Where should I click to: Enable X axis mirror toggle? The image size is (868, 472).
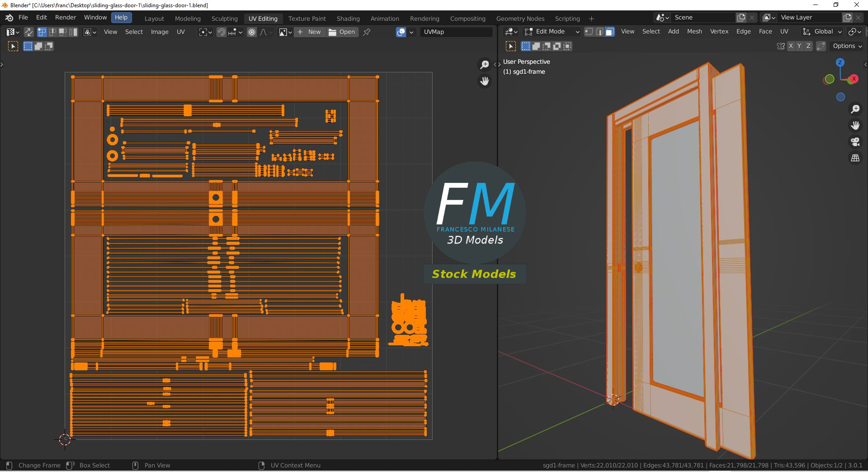(x=791, y=46)
